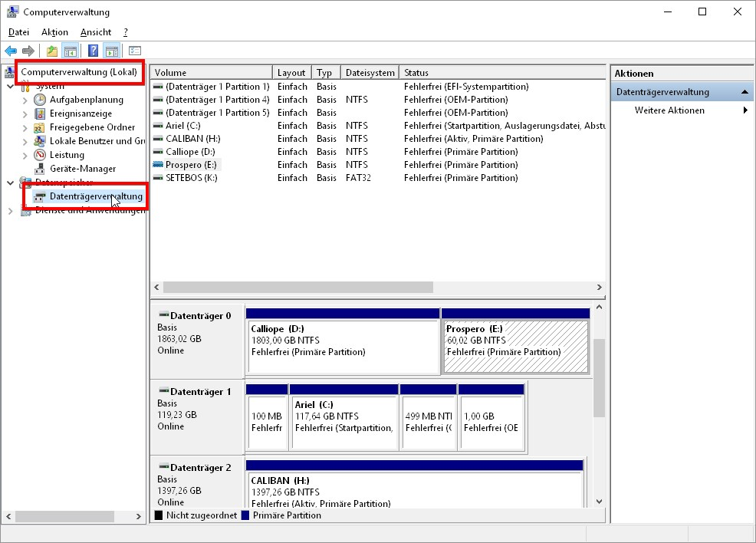Select Datenträger 1 Partition 5 row
The image size is (756, 543).
[378, 113]
